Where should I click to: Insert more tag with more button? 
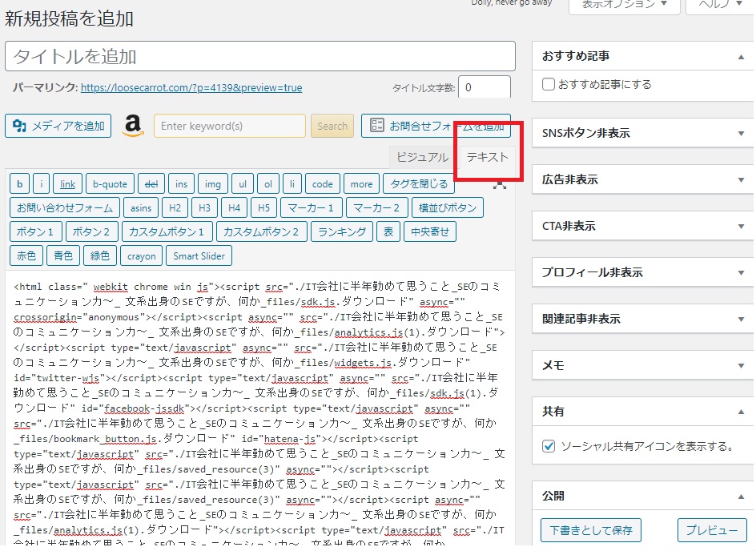(x=361, y=183)
